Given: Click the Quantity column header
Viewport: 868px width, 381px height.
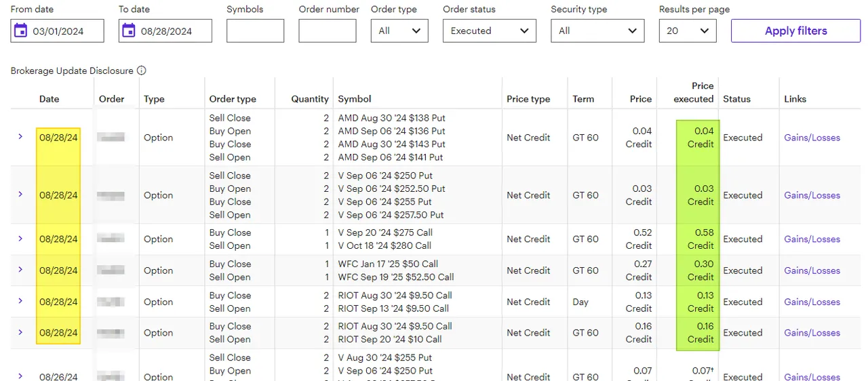Looking at the screenshot, I should 310,99.
